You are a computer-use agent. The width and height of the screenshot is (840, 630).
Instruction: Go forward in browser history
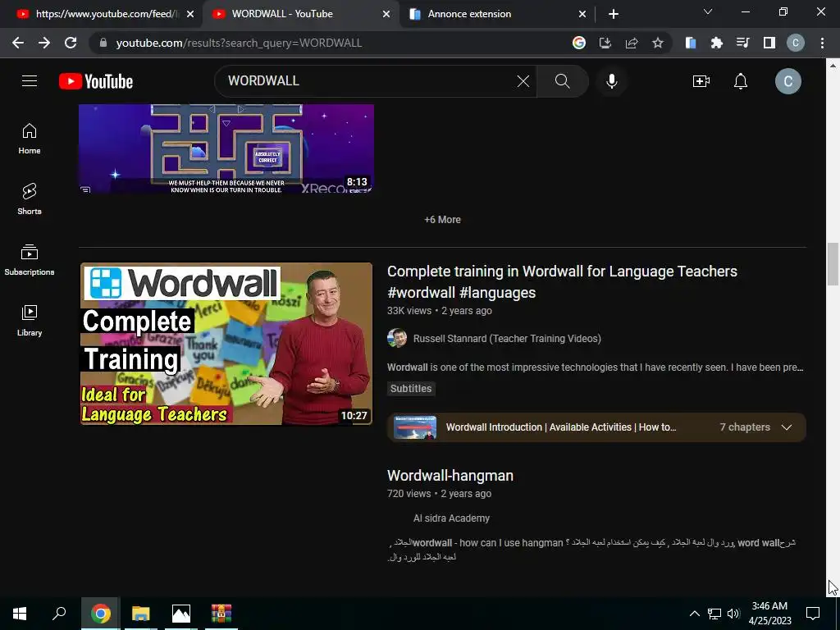[44, 43]
